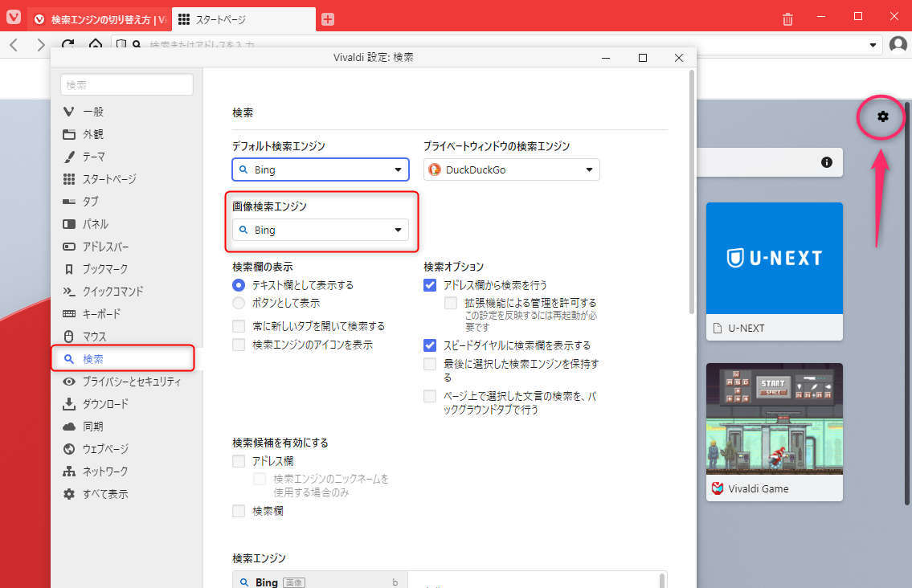Switch to スタートページ tab

243,19
